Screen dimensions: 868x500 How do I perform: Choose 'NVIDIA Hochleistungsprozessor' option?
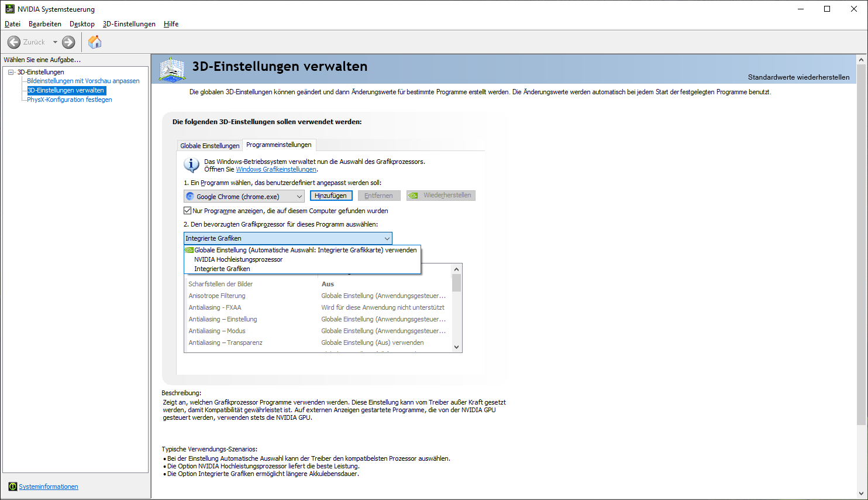302,259
